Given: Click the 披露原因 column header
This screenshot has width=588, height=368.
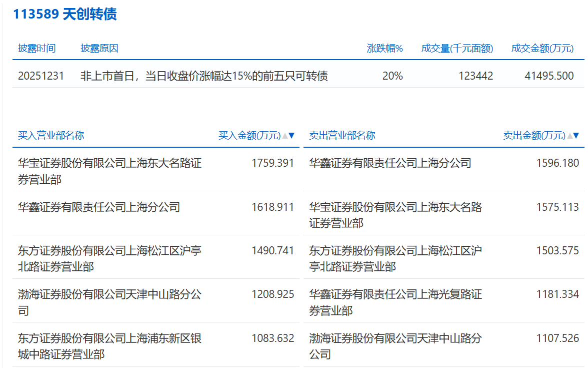Looking at the screenshot, I should 99,49.
